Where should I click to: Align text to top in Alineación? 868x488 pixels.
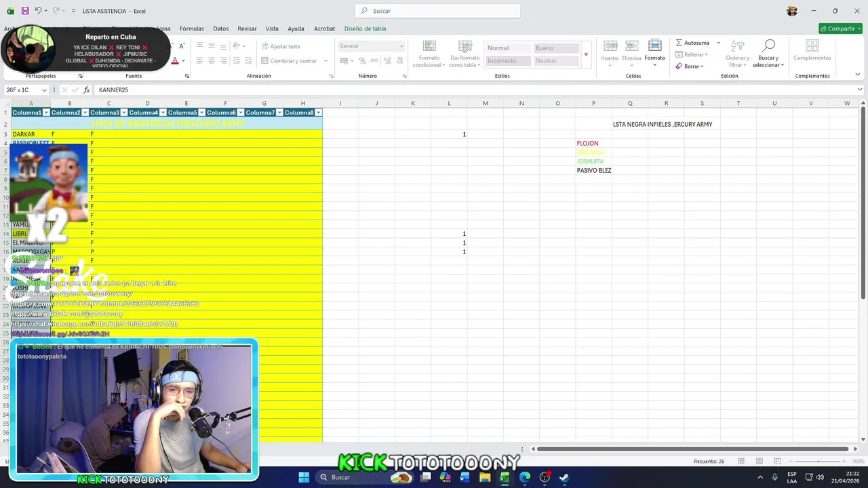pos(199,46)
